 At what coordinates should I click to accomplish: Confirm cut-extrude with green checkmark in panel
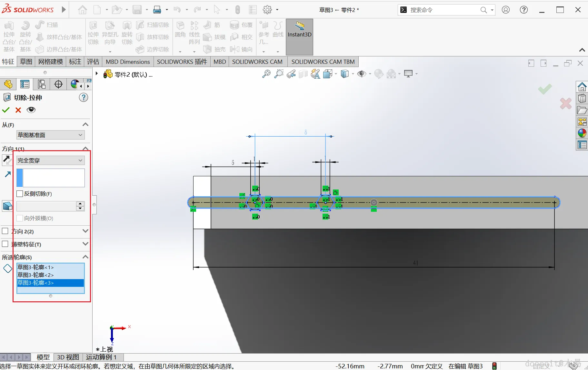[6, 110]
